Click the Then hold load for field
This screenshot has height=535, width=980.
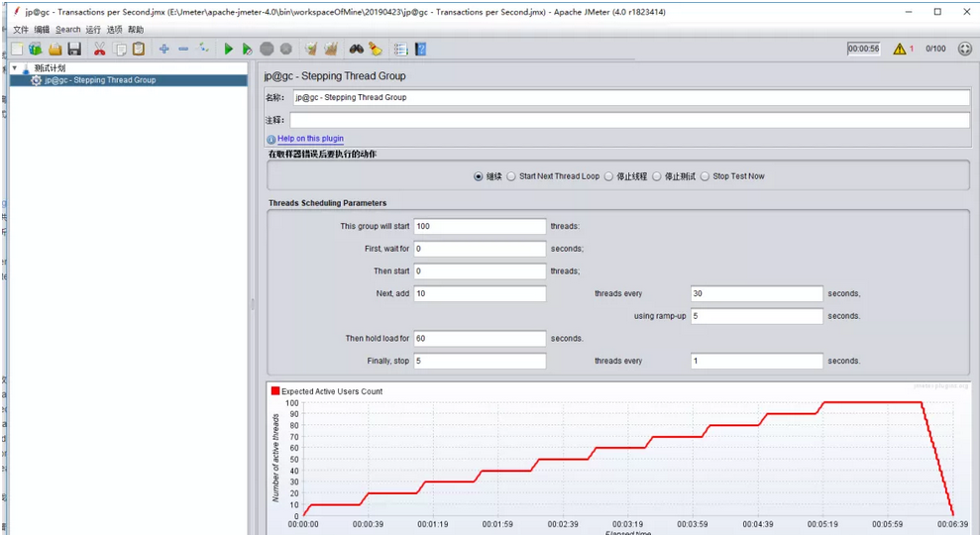click(480, 339)
